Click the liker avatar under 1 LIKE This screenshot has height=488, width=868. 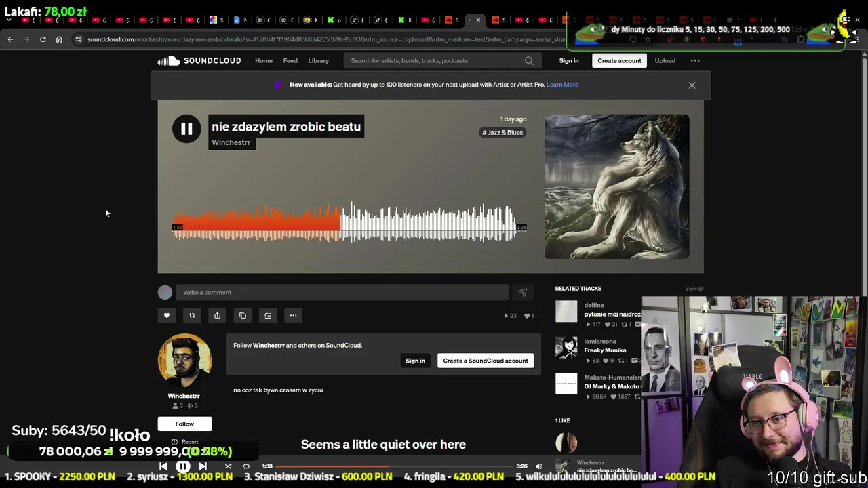pos(566,443)
